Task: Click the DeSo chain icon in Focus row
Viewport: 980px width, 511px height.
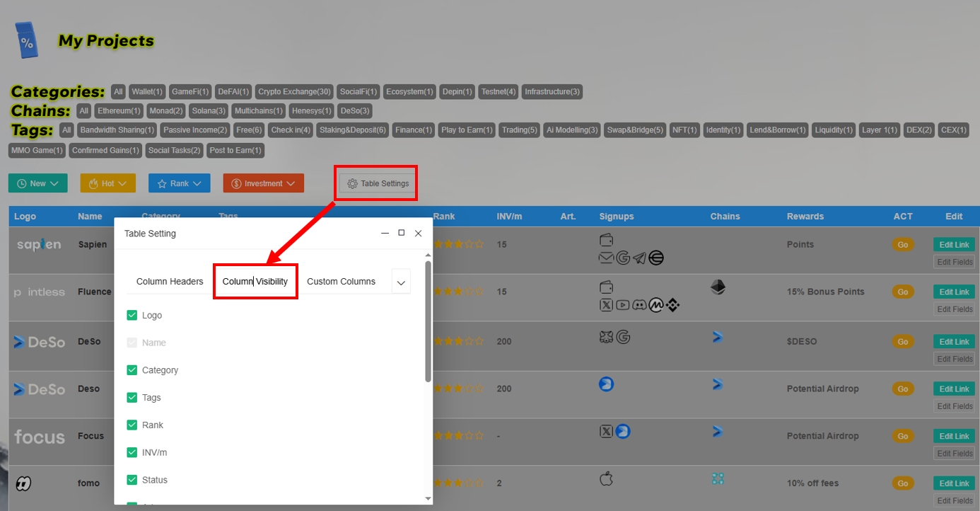Action: coord(717,431)
